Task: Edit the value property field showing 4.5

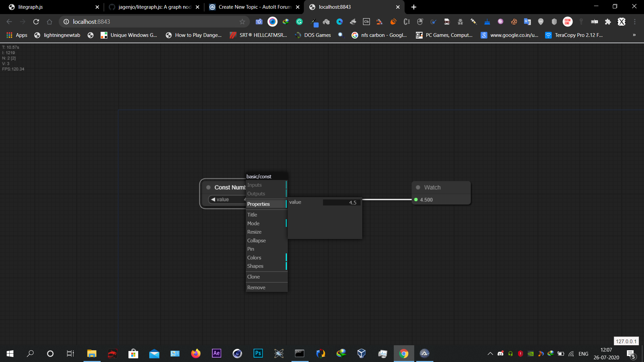Action: (341, 202)
